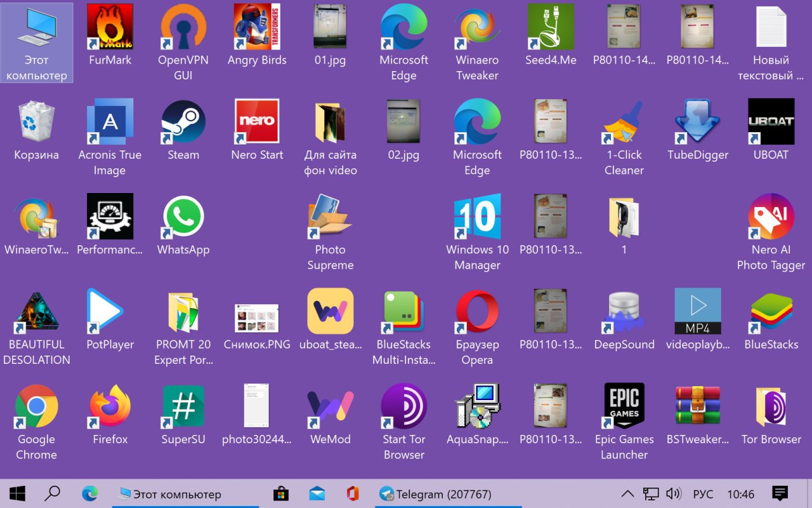Open network status tray icon
The width and height of the screenshot is (812, 508).
pos(651,494)
